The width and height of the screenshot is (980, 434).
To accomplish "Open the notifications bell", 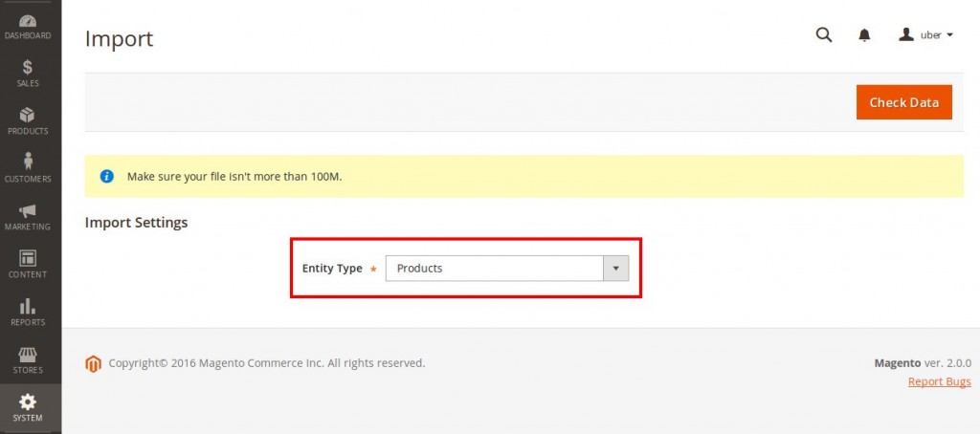I will (x=864, y=35).
